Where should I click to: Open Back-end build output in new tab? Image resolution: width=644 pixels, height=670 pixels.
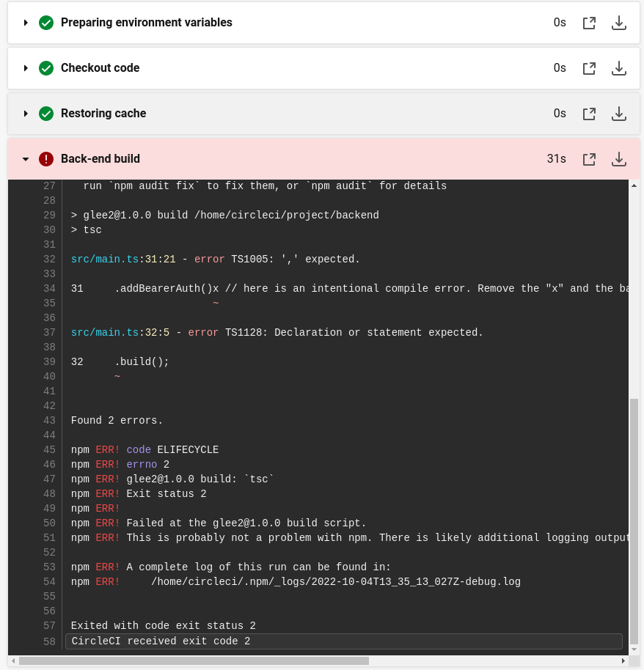pyautogui.click(x=589, y=159)
